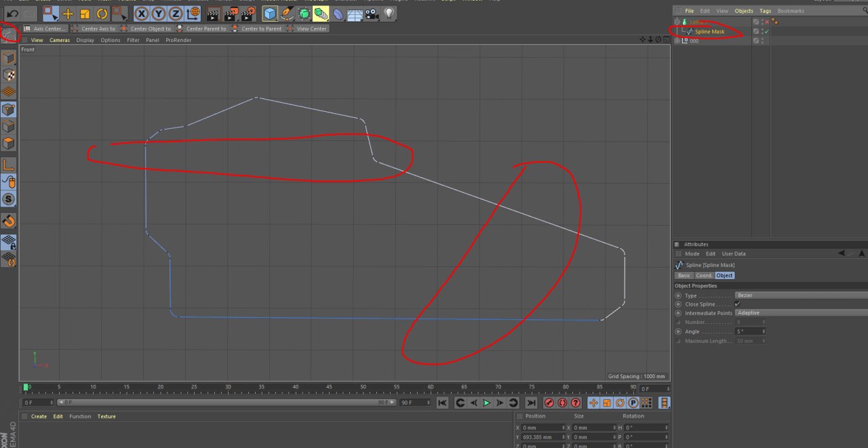Open the Attributes User Data menu
Screen dimensions: 868x448
tap(733, 253)
